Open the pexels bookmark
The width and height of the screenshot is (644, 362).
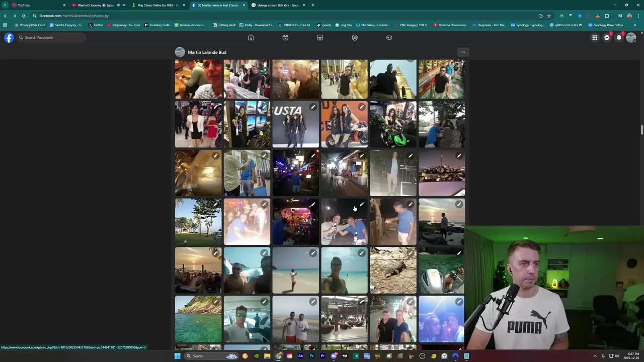tap(324, 25)
